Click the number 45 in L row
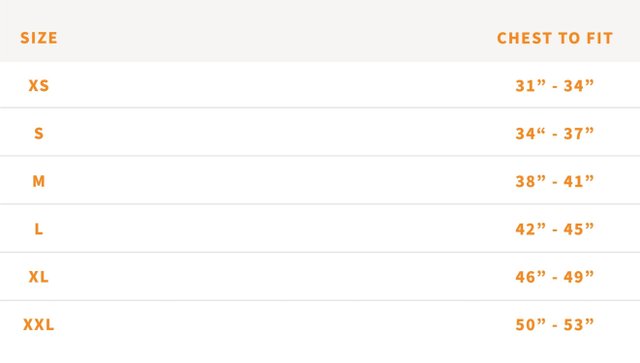The height and width of the screenshot is (363, 640). [573, 229]
